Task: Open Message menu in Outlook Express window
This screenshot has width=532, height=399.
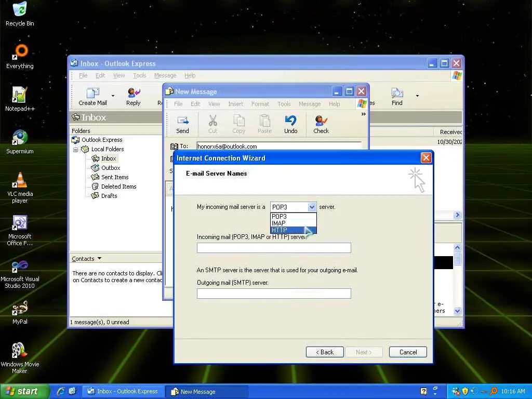Action: [x=165, y=75]
